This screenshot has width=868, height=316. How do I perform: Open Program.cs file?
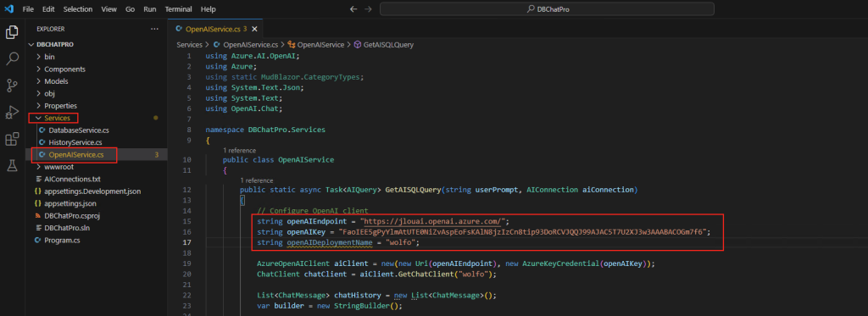[x=97, y=241]
